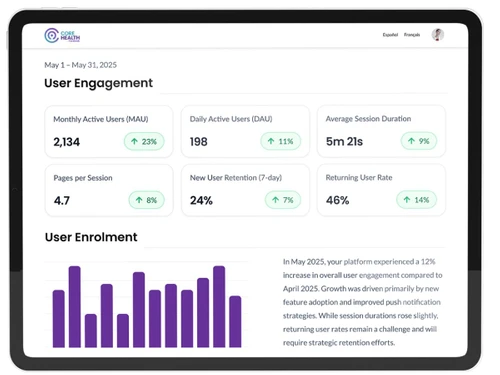Image resolution: width=500 pixels, height=375 pixels.
Task: Click the 14% increase badge
Action: click(x=416, y=200)
